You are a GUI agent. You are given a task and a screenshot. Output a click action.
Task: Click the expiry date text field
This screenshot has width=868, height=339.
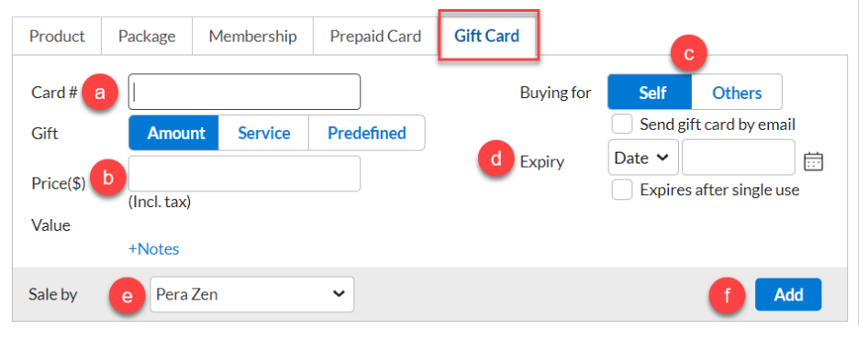[x=739, y=158]
